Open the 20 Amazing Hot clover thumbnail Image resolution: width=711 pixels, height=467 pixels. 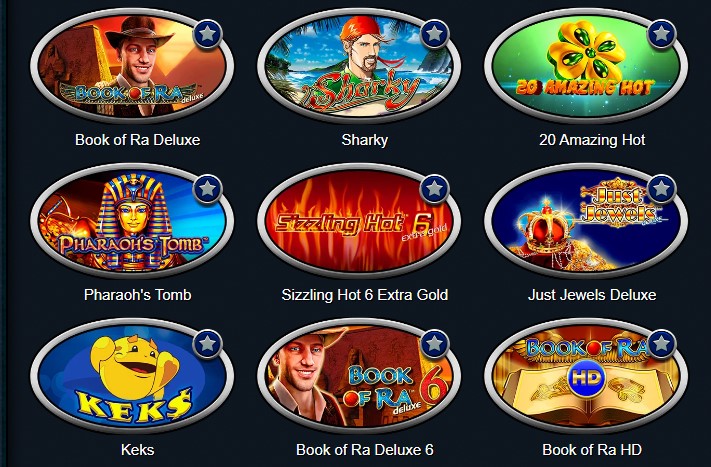(586, 66)
